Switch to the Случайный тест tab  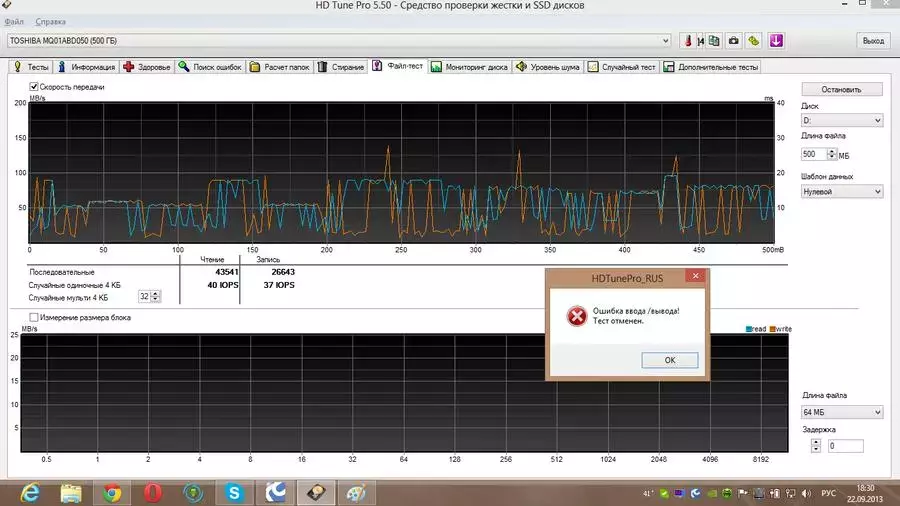coord(621,67)
